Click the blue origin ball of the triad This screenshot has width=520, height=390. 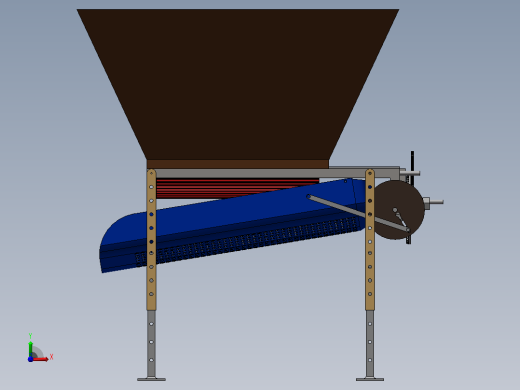pos(30,359)
